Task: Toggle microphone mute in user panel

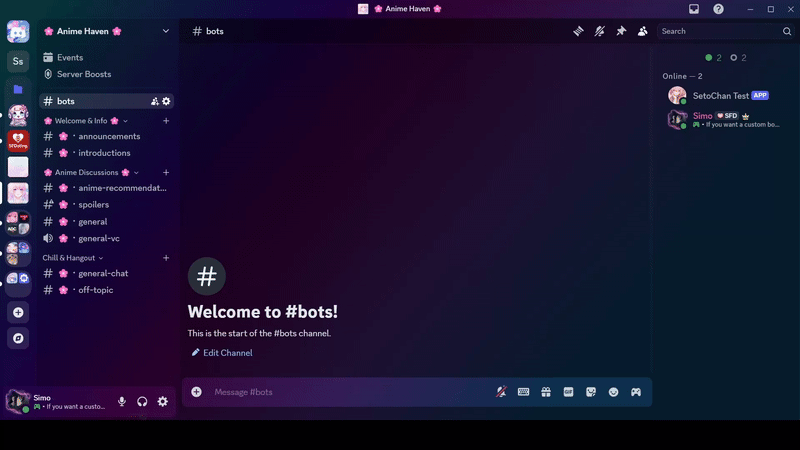Action: 122,402
